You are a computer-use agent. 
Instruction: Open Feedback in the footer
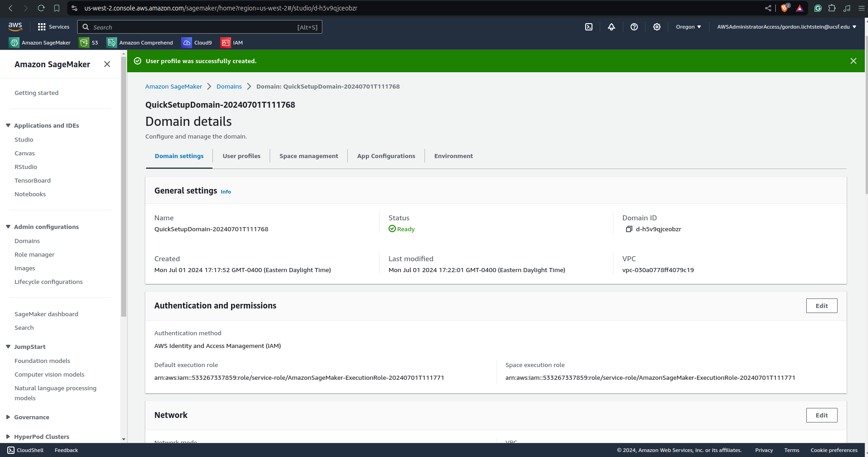pos(66,450)
